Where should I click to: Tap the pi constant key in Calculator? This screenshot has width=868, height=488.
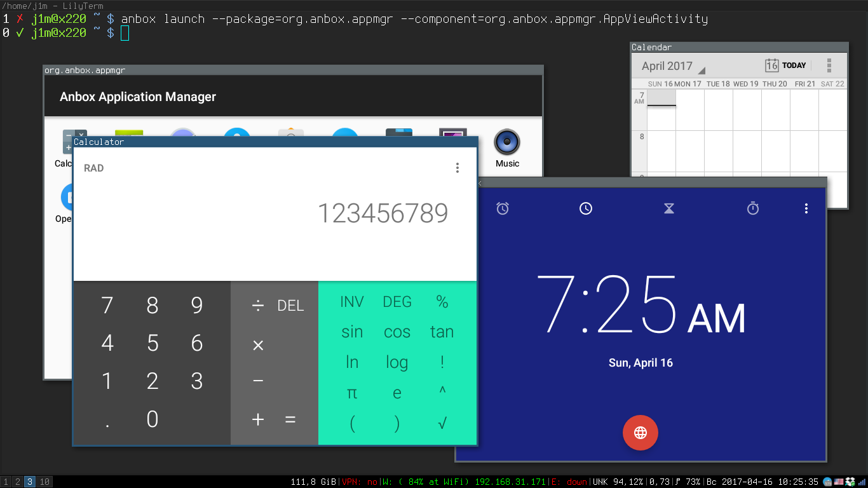pos(352,393)
